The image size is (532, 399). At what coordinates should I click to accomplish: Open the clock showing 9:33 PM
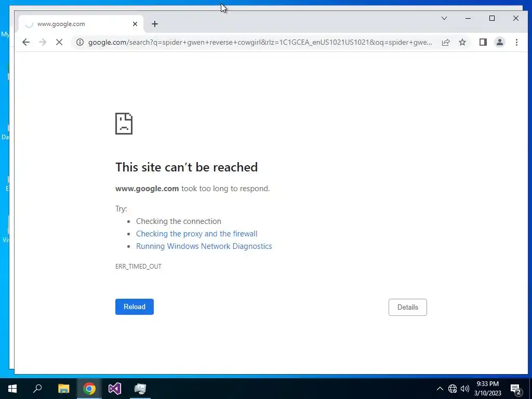(x=487, y=389)
